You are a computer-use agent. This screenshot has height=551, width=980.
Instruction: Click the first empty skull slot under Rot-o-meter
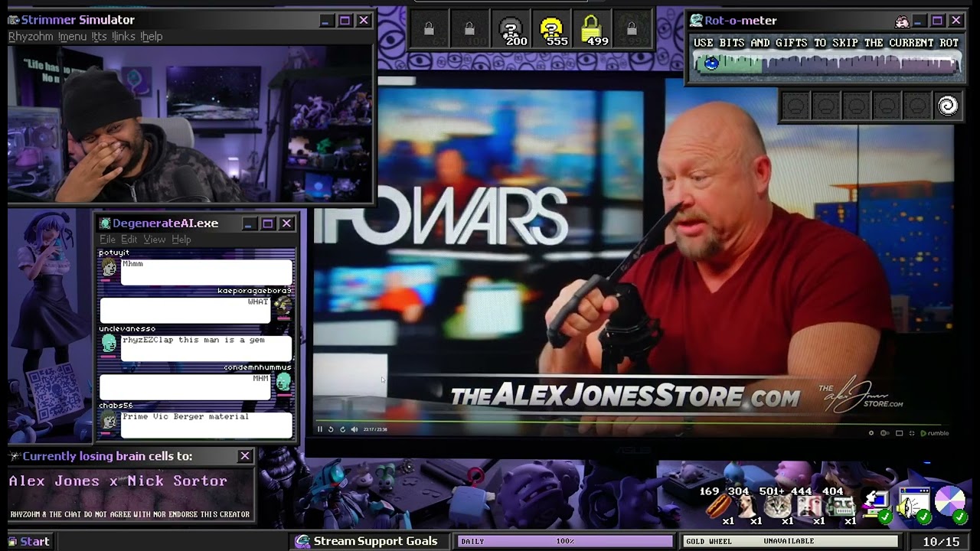795,106
